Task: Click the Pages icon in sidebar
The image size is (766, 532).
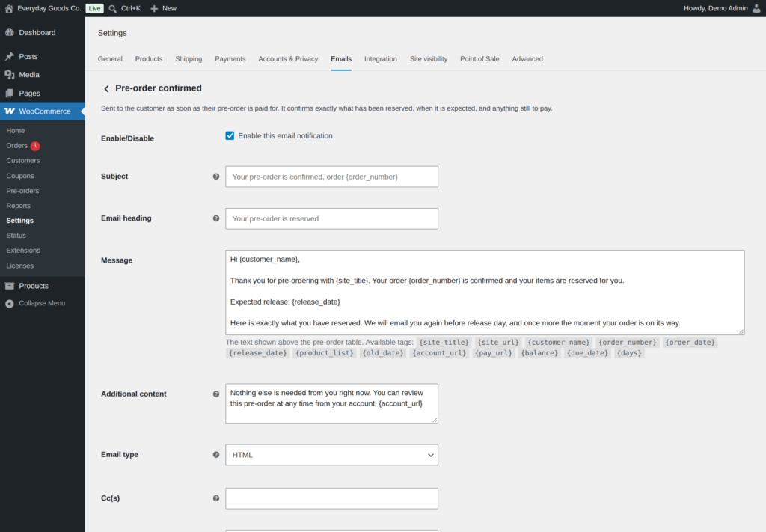Action: (x=10, y=94)
